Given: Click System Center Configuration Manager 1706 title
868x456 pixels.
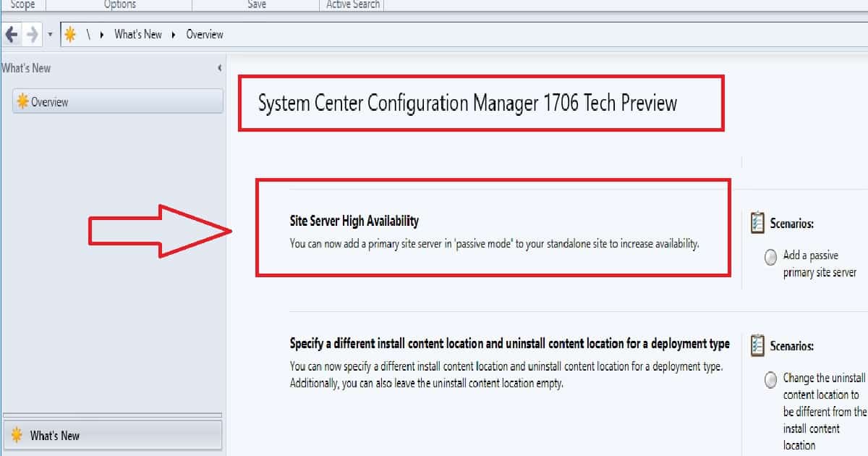Looking at the screenshot, I should tap(467, 103).
